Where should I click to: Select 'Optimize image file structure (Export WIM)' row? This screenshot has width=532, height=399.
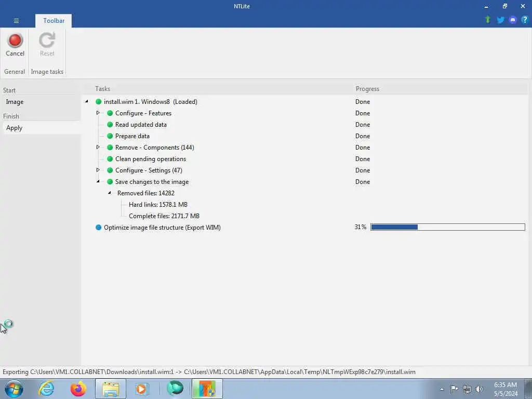162,228
